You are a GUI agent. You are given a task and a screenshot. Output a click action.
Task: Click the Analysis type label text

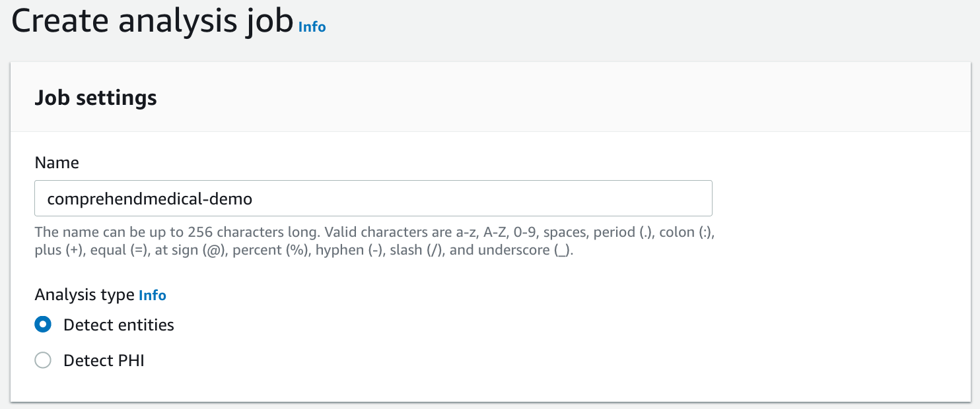85,295
